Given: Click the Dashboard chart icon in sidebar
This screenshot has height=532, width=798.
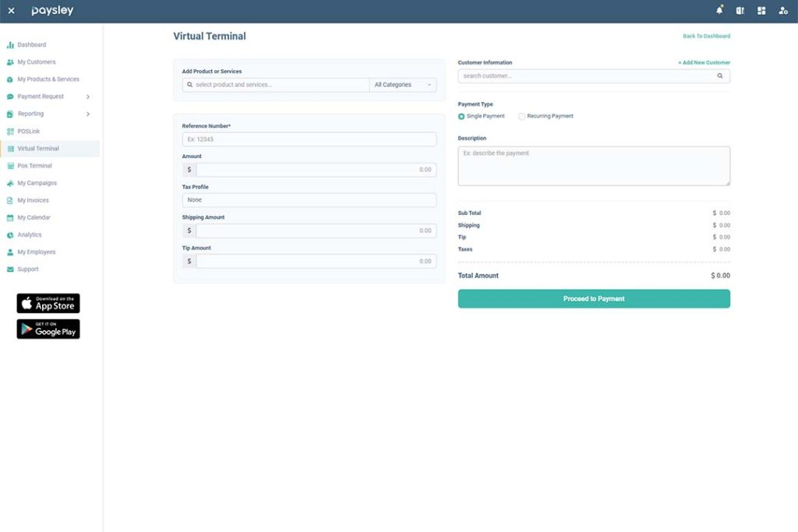Looking at the screenshot, I should pyautogui.click(x=10, y=44).
